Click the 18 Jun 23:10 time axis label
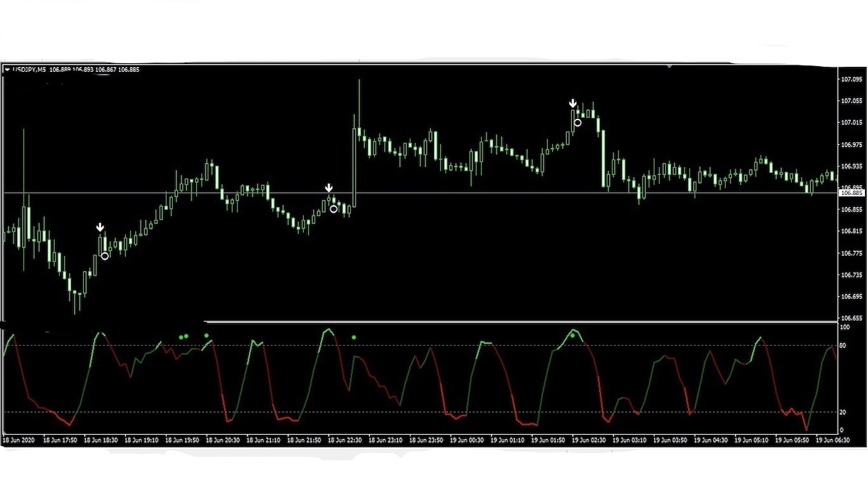Screen dimensions: 868x488 tap(384, 440)
